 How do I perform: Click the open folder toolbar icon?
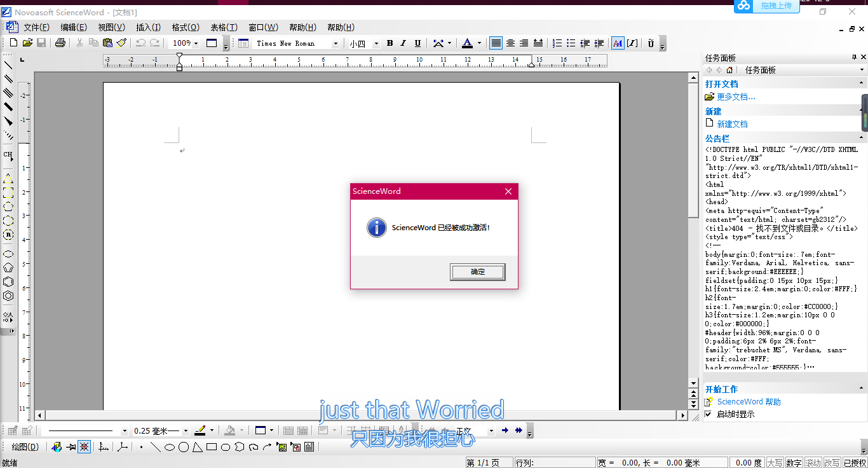point(27,43)
